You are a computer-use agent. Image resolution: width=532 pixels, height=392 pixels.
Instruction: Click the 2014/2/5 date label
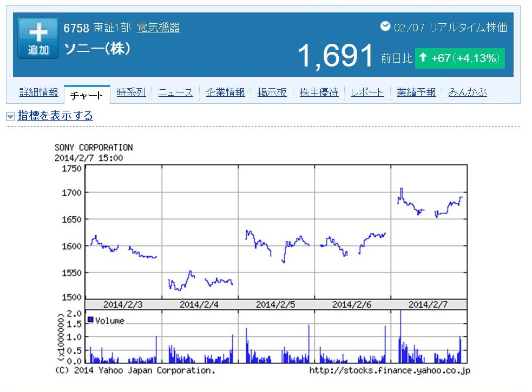click(275, 304)
